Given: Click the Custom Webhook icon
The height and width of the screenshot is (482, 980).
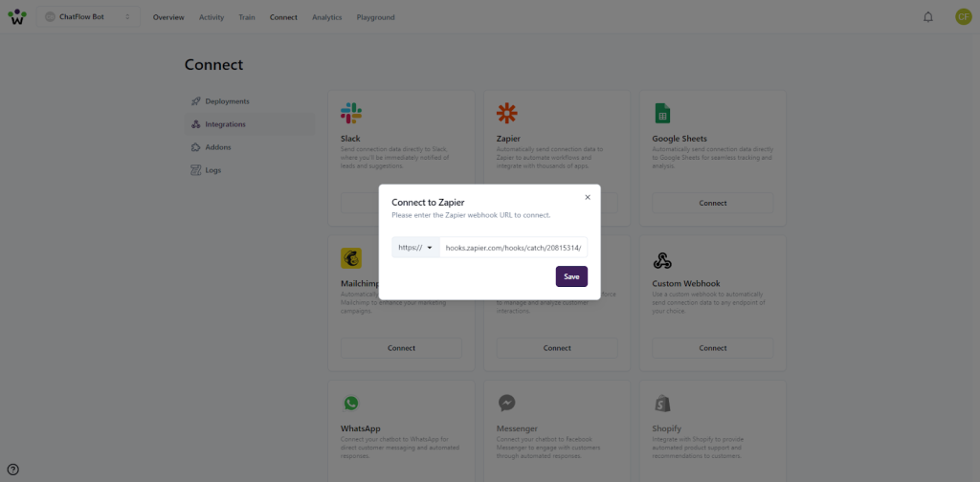Looking at the screenshot, I should click(661, 260).
